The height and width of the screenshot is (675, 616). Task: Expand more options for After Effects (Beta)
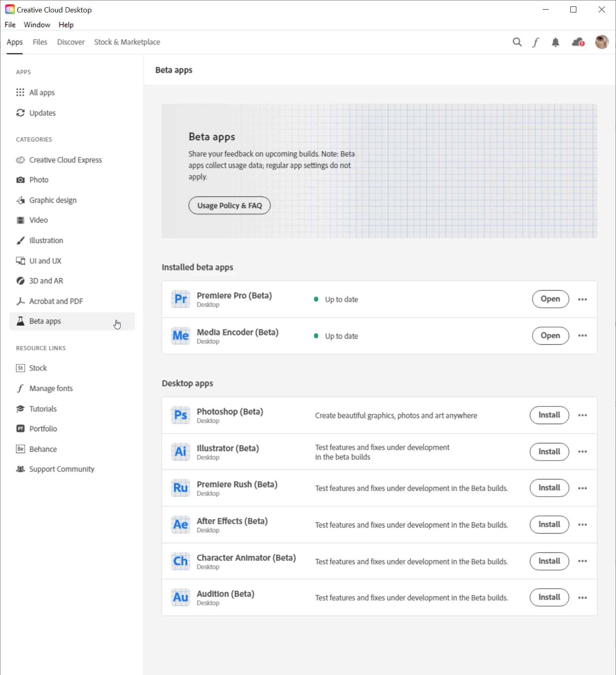click(582, 525)
